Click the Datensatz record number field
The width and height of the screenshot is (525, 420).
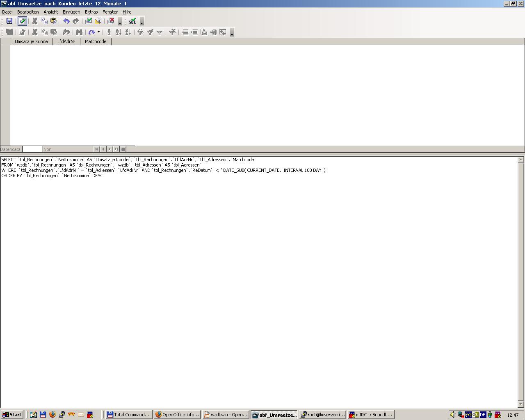(x=32, y=149)
